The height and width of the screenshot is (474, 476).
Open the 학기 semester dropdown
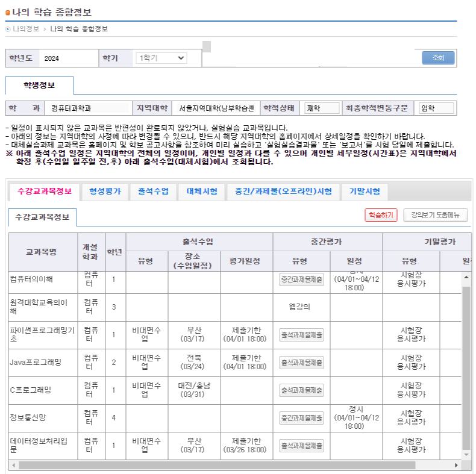[x=161, y=58]
